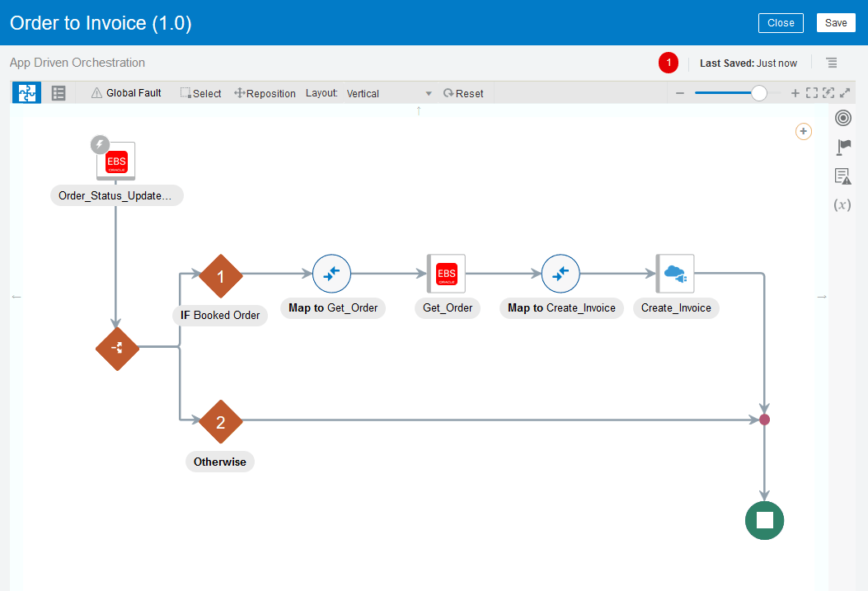Open the Layout Vertical dropdown
The height and width of the screenshot is (591, 868).
(x=387, y=93)
